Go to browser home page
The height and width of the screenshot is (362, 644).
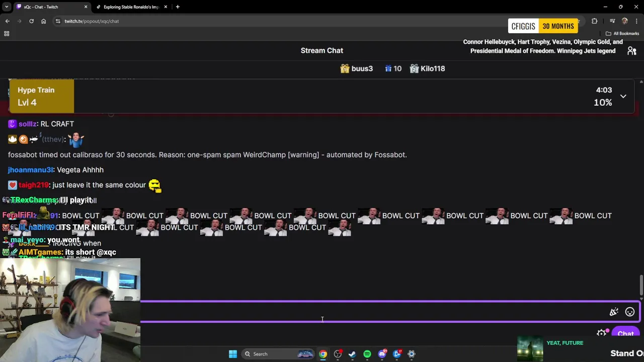coord(43,21)
